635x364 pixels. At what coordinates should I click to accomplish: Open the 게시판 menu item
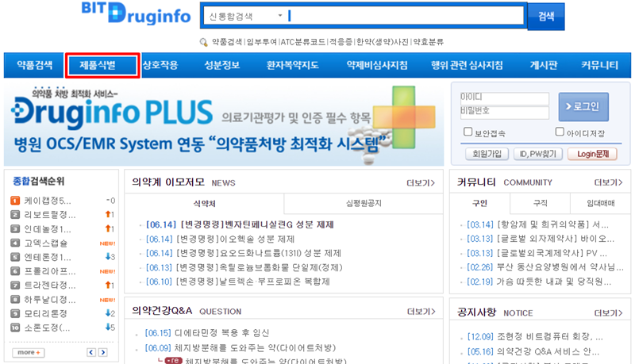coord(544,65)
